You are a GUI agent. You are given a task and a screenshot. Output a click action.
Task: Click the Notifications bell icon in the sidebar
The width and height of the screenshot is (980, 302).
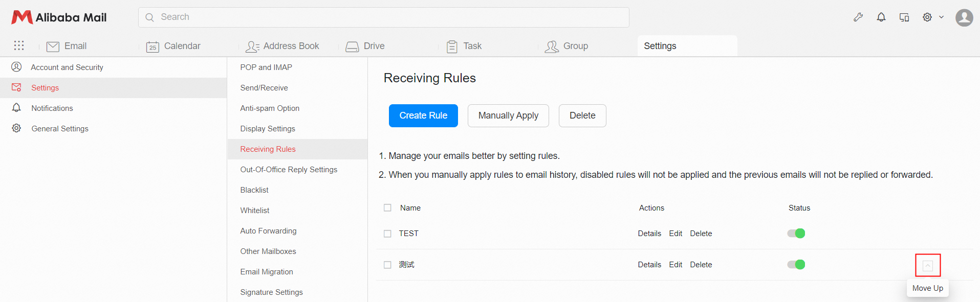16,108
